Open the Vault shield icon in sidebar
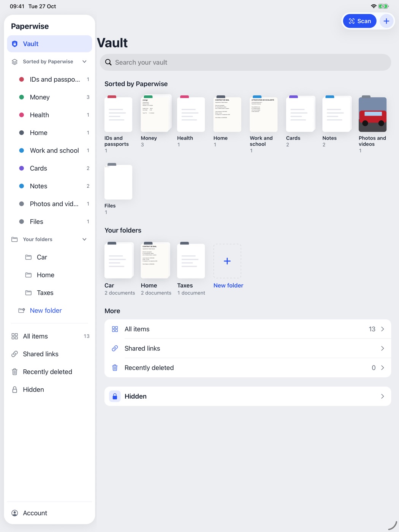399x532 pixels. pyautogui.click(x=15, y=44)
